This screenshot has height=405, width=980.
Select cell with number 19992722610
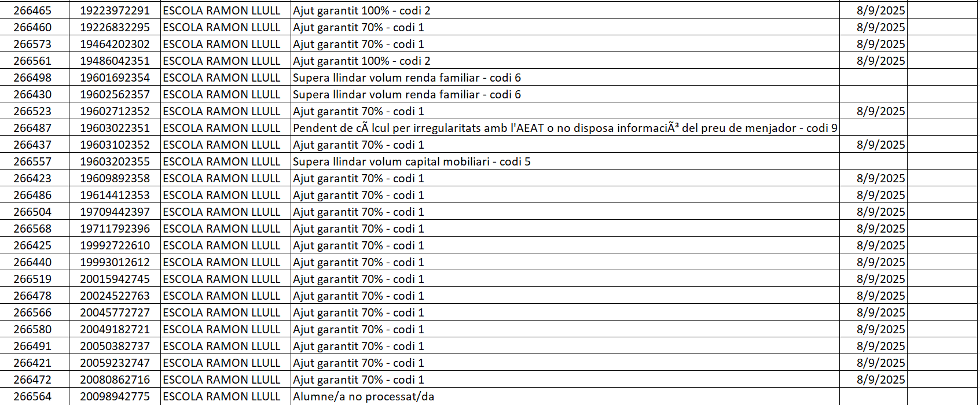click(x=115, y=245)
